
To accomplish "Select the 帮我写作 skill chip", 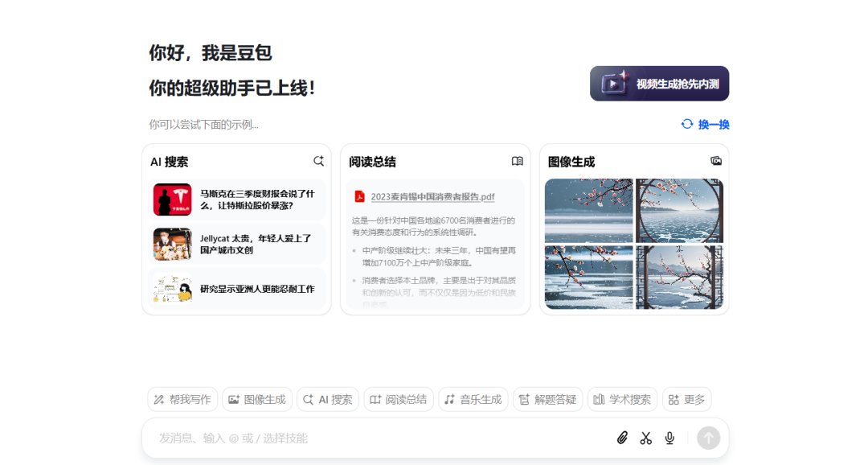I will (182, 400).
